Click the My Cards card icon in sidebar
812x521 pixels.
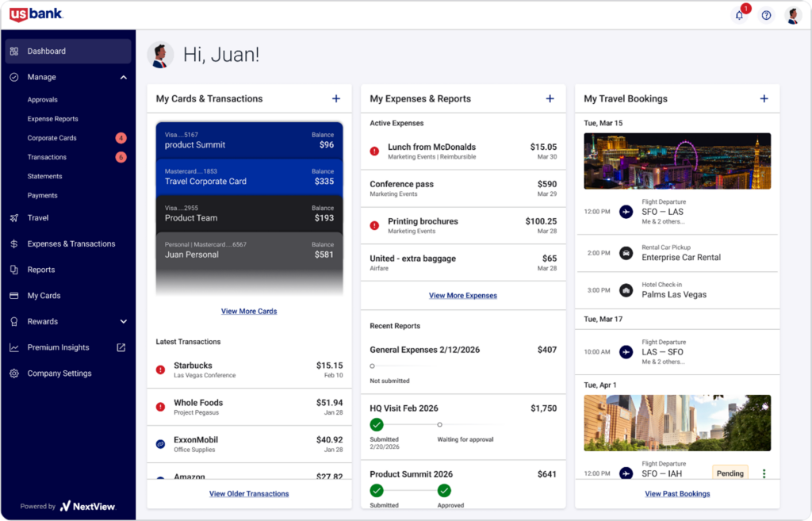pos(14,296)
